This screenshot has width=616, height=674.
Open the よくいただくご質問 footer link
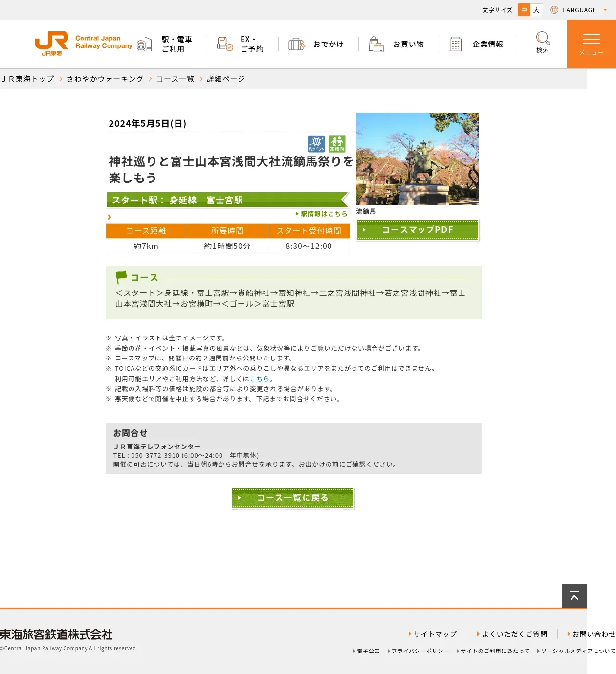point(512,634)
